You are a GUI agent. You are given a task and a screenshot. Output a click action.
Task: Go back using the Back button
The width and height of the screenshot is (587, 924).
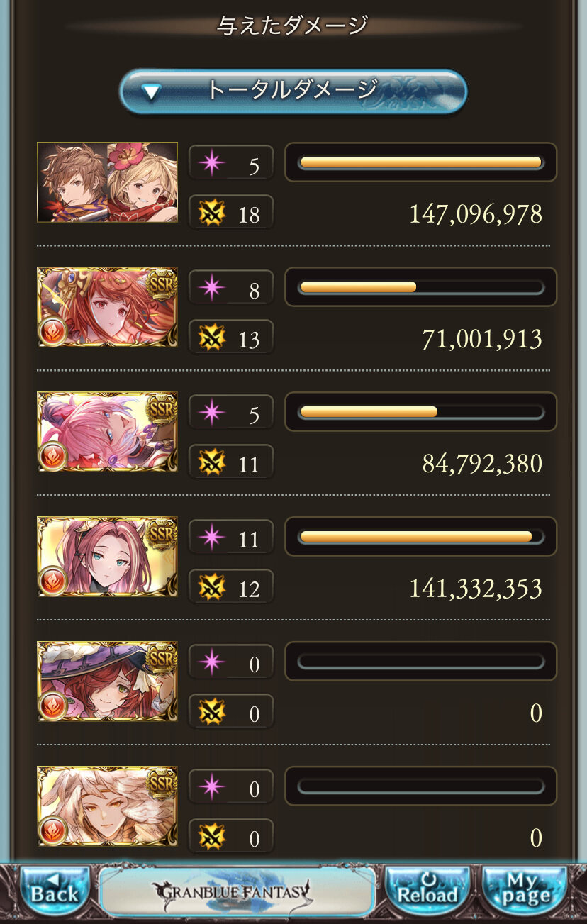(55, 889)
